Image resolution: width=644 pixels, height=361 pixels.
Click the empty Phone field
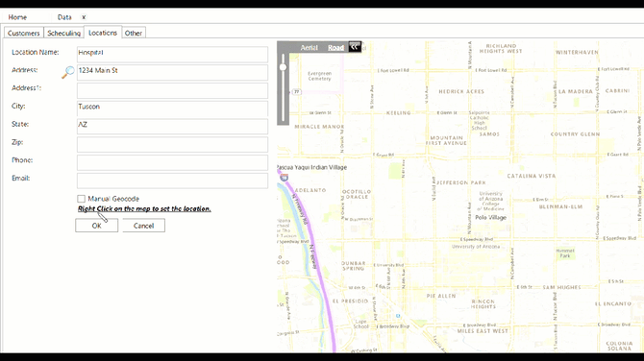tap(172, 162)
